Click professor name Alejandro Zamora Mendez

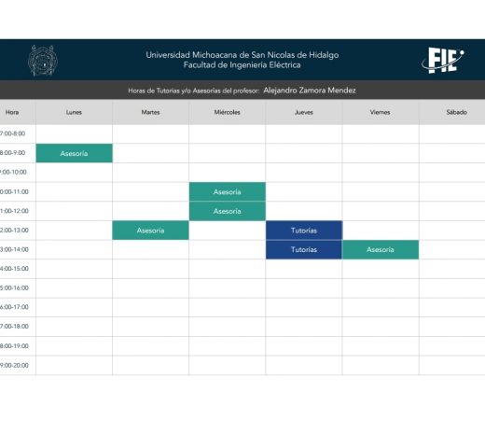pyautogui.click(x=310, y=91)
